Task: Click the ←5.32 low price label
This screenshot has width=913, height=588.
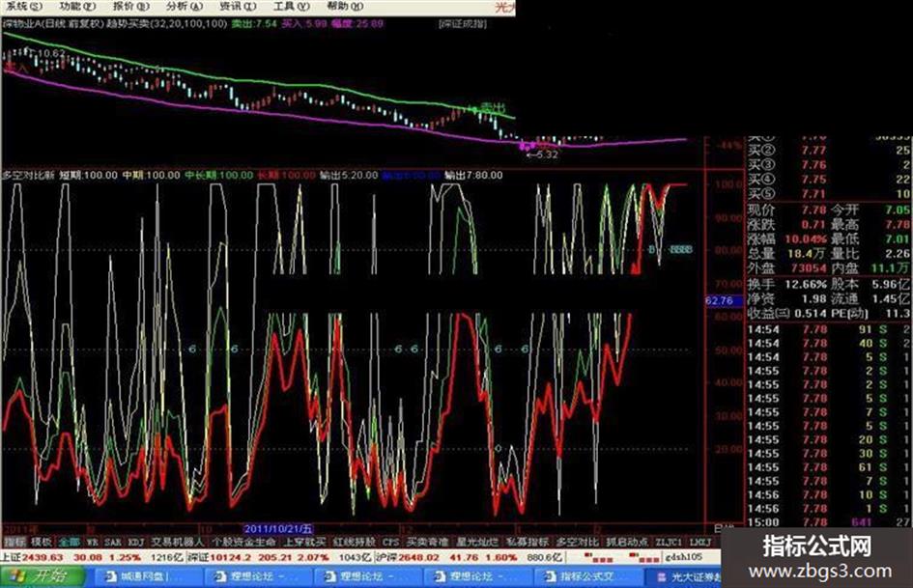Action: pos(541,154)
